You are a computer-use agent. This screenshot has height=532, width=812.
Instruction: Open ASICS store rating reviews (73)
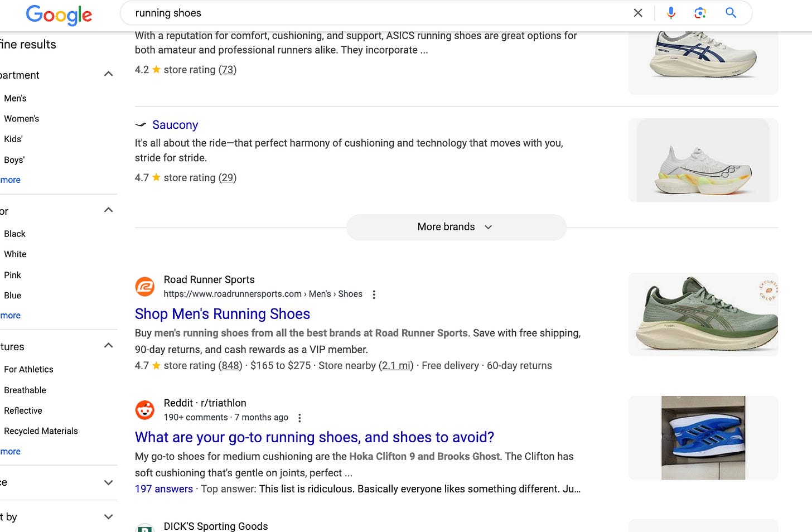point(228,70)
